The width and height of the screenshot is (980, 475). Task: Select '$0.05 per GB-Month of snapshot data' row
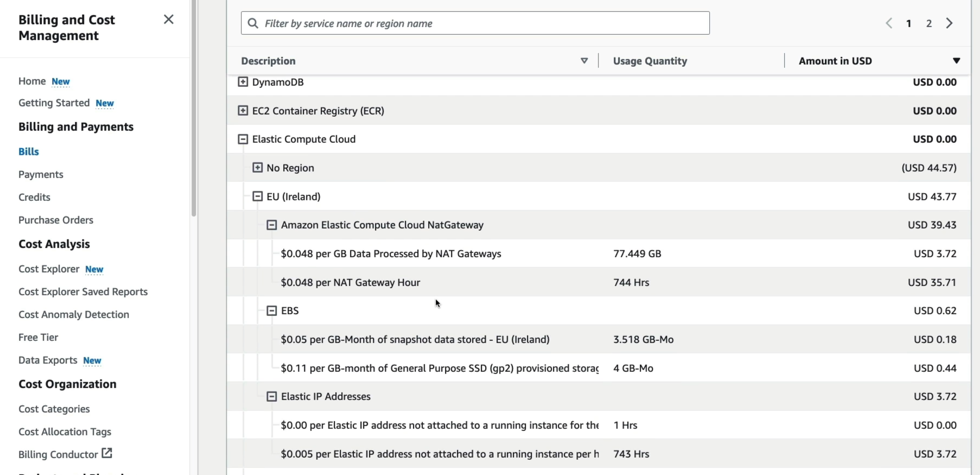(x=415, y=339)
